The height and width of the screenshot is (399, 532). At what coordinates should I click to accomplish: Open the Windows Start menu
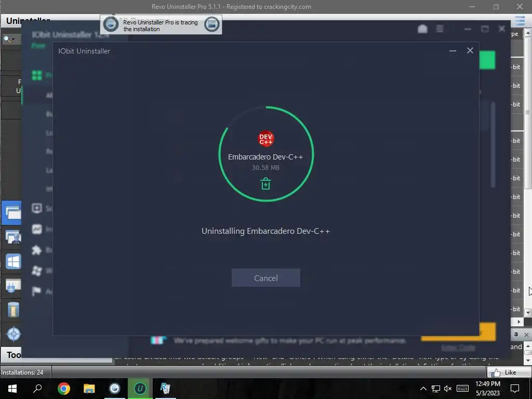pyautogui.click(x=12, y=388)
